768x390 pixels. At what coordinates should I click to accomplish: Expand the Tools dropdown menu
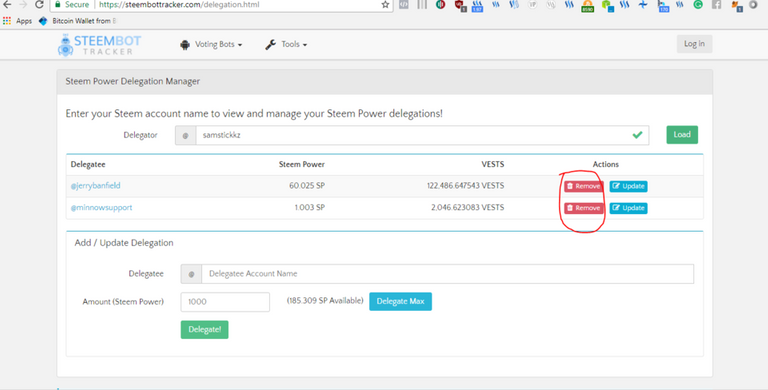(x=286, y=45)
